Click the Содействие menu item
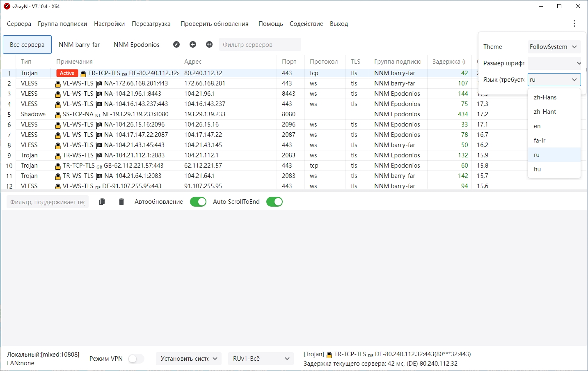 [x=307, y=24]
